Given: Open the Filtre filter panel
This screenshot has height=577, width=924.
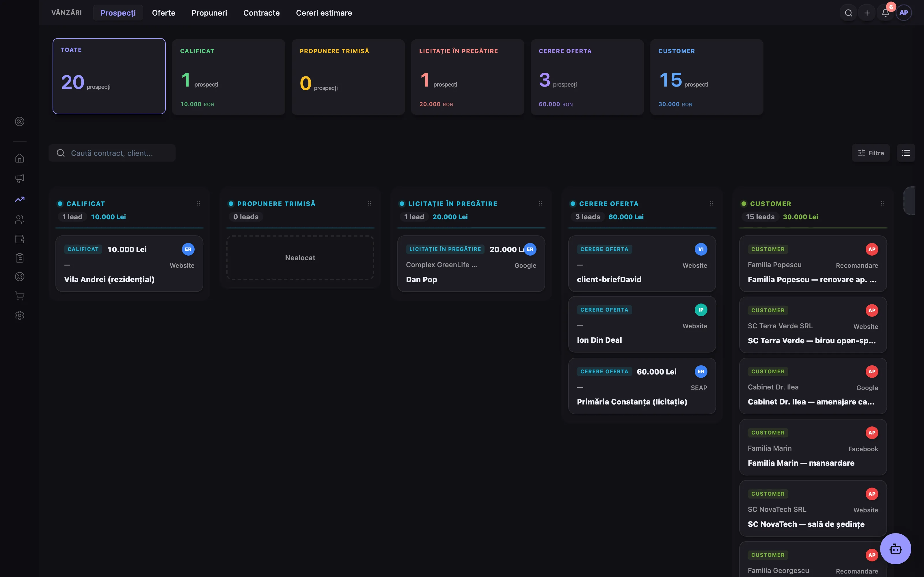Looking at the screenshot, I should click(x=871, y=153).
